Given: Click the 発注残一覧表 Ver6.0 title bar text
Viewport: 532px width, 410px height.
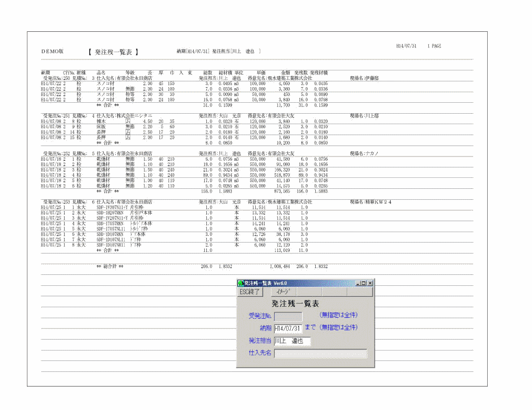Looking at the screenshot, I should [x=266, y=283].
